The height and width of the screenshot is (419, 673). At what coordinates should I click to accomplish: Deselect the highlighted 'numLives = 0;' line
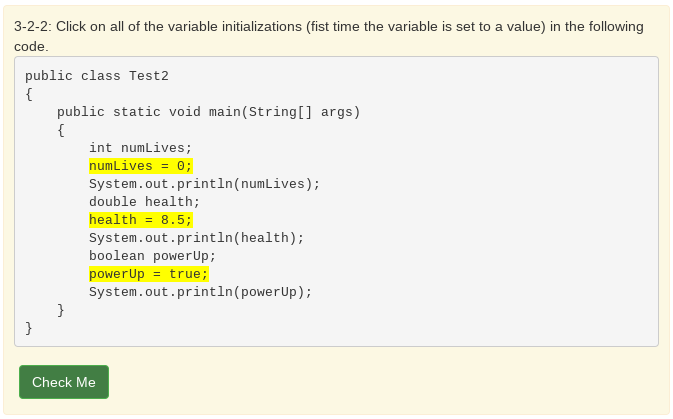click(x=140, y=166)
